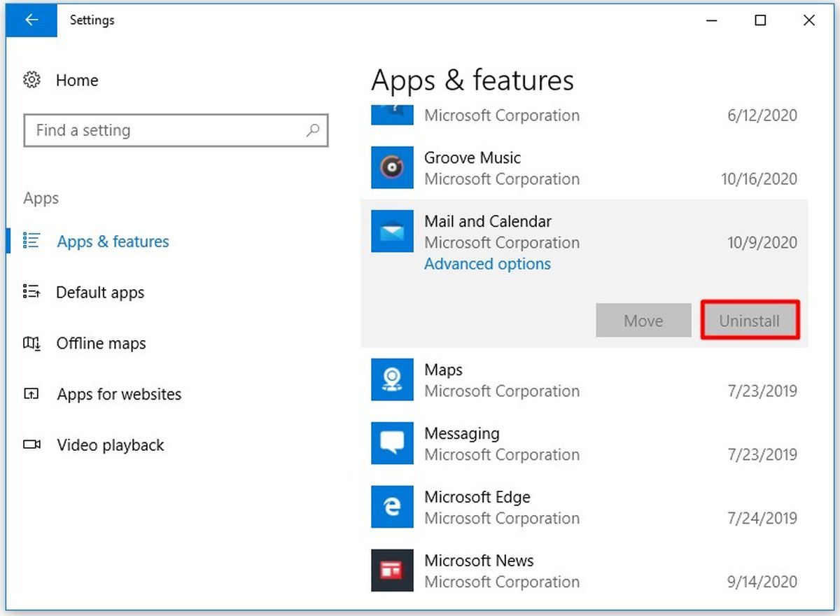Select the Apps & features section
840x616 pixels.
click(x=113, y=241)
